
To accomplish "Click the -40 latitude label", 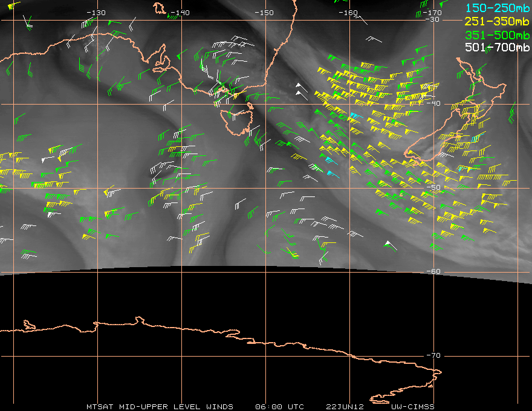I will point(433,104).
